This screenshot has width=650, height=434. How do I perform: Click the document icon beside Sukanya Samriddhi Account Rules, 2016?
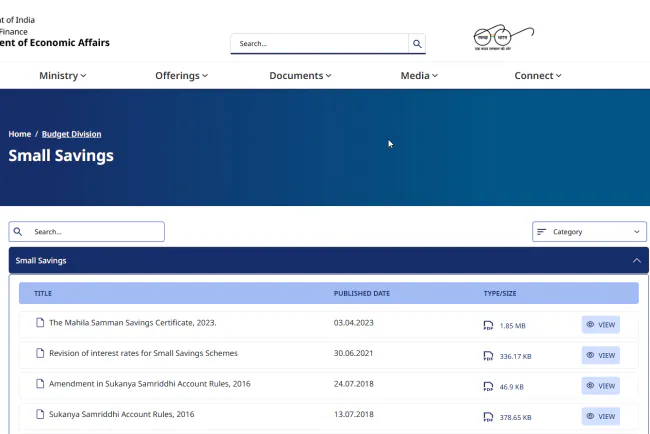(40, 414)
